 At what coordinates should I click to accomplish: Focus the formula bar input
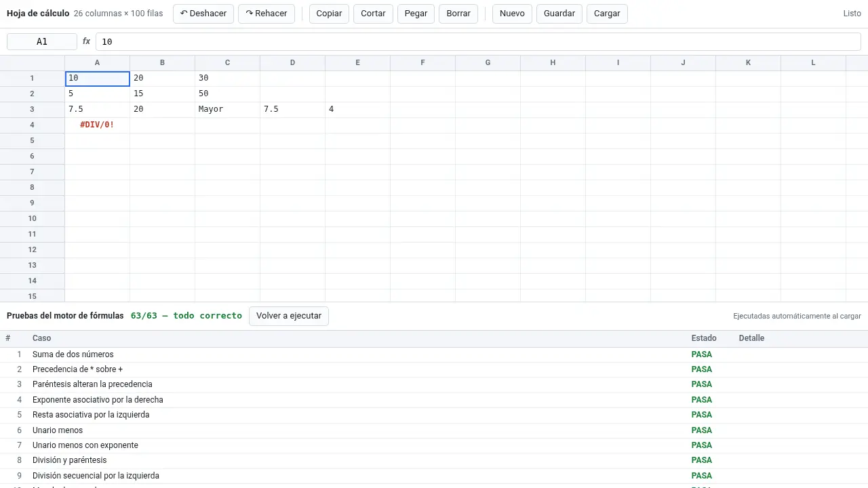point(478,42)
